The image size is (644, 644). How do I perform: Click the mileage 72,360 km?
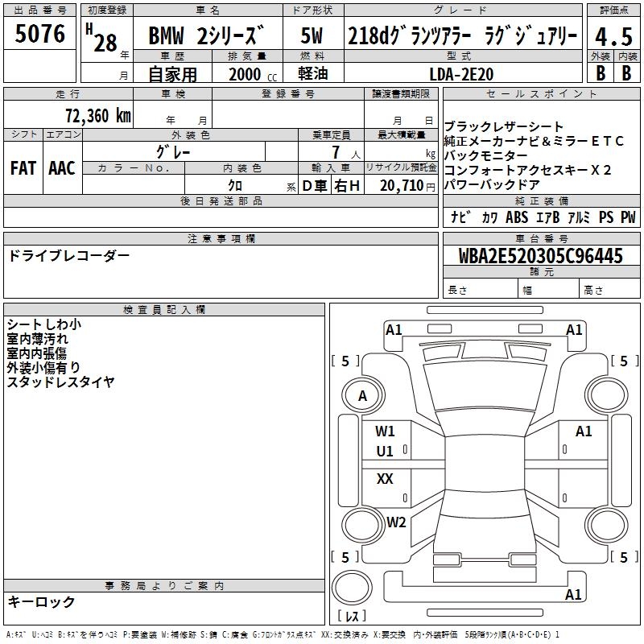point(98,115)
